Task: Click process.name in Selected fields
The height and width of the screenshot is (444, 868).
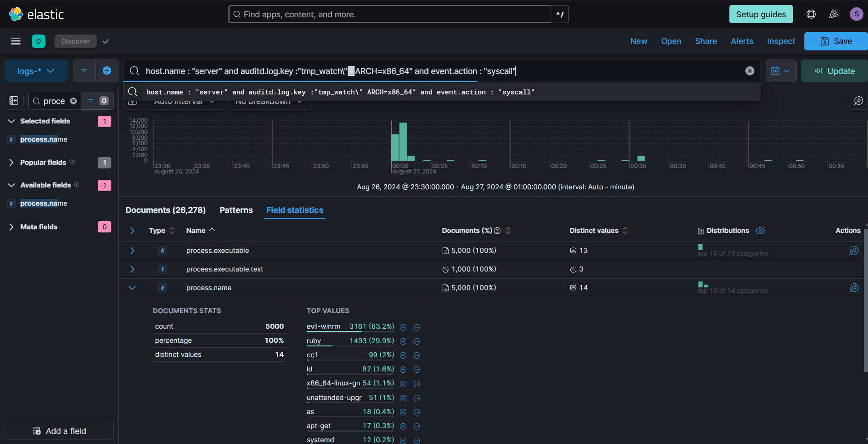Action: coord(44,139)
